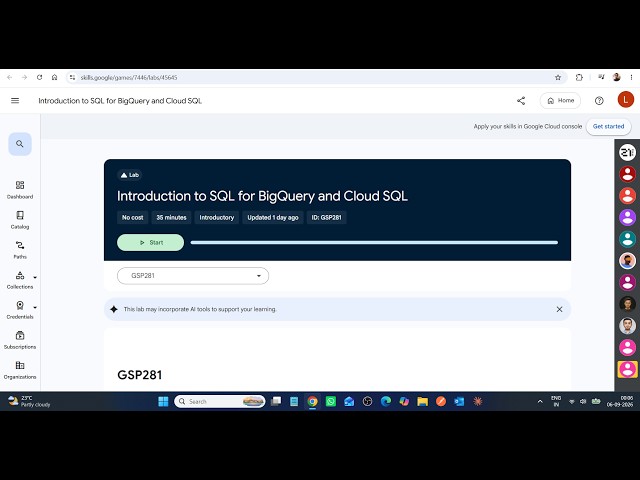Click the lab progress bar

point(374,242)
